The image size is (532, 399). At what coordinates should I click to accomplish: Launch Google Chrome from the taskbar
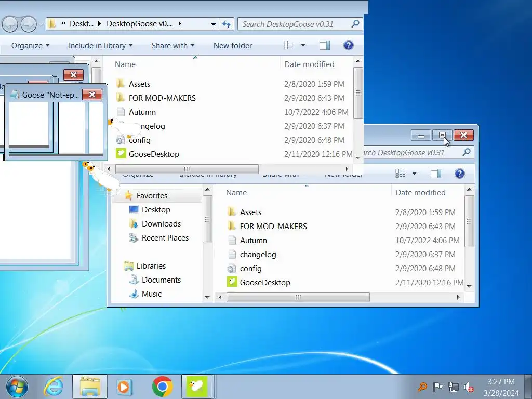pyautogui.click(x=162, y=387)
